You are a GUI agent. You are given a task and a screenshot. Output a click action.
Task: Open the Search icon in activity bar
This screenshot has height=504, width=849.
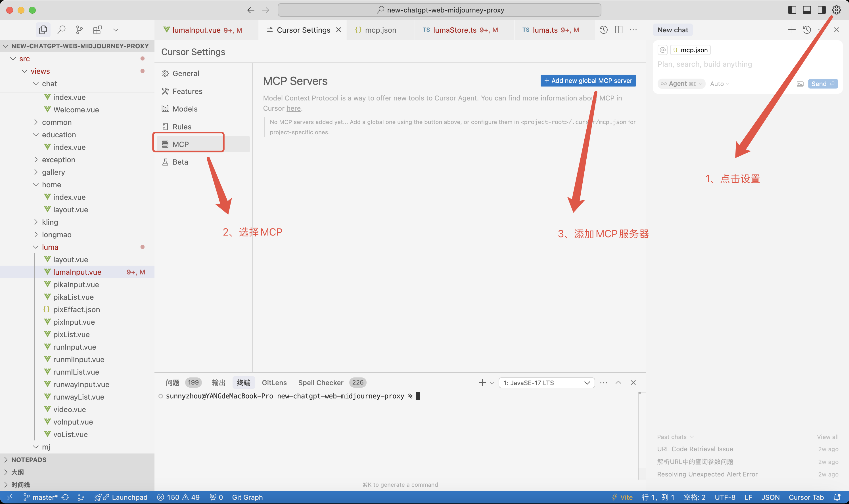click(x=62, y=30)
